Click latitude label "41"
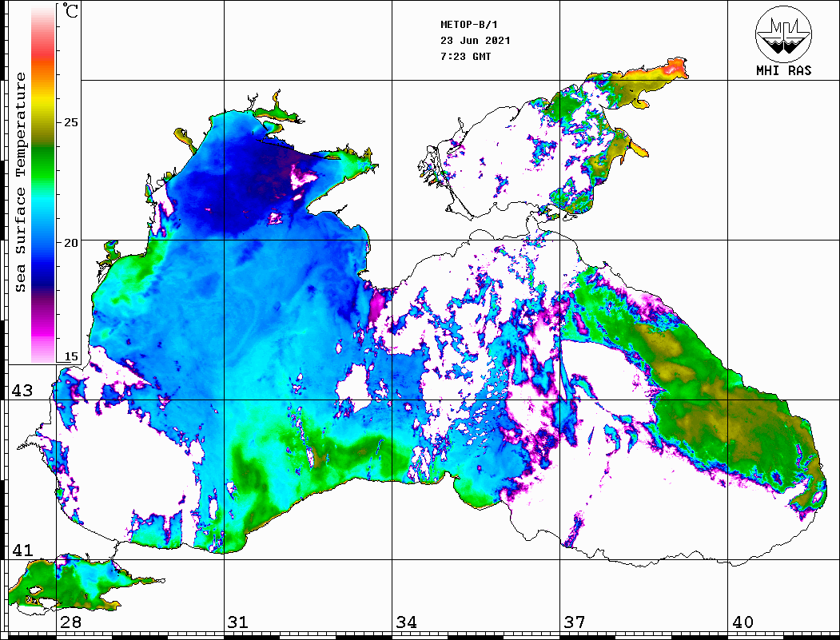840x640 pixels. point(22,550)
